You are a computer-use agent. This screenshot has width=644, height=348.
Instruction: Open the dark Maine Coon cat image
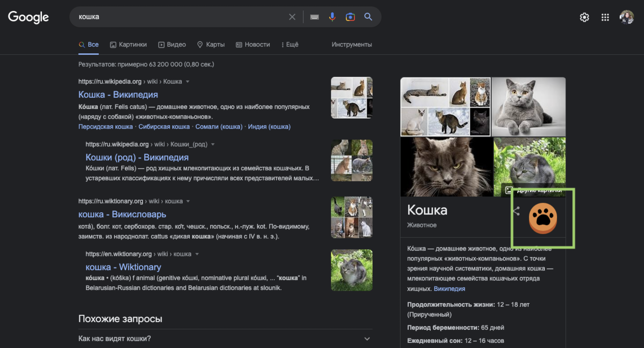click(446, 167)
